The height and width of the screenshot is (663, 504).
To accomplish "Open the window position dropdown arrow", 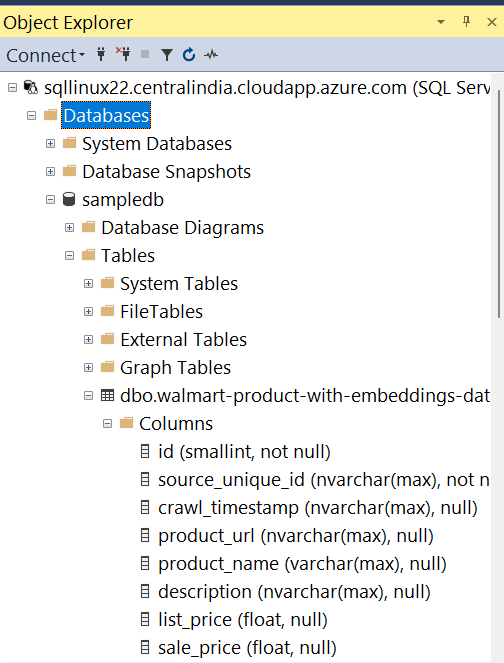I will [x=441, y=22].
